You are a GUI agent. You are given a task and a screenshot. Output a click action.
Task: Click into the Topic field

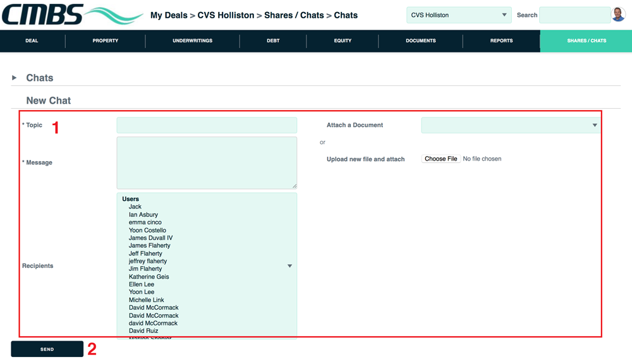[x=207, y=125]
